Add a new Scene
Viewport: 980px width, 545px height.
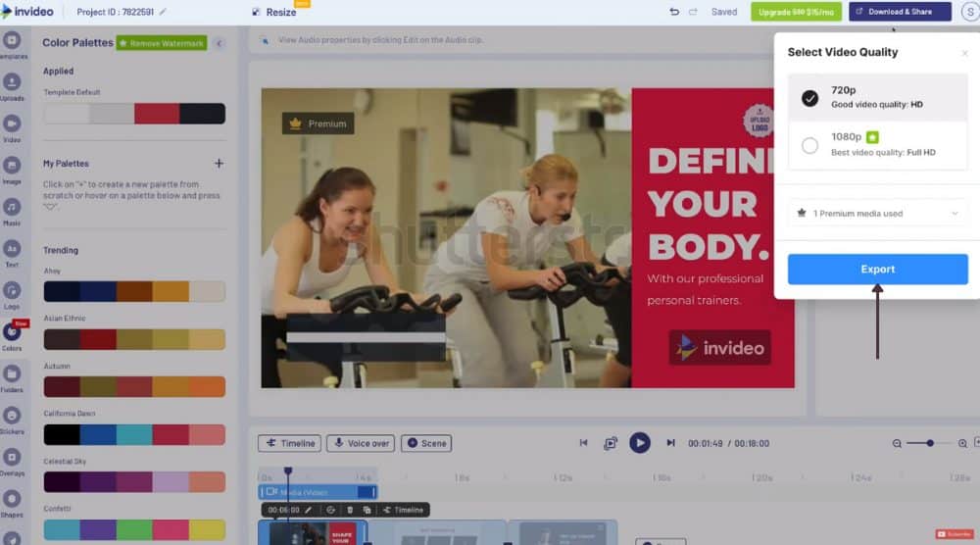[426, 443]
